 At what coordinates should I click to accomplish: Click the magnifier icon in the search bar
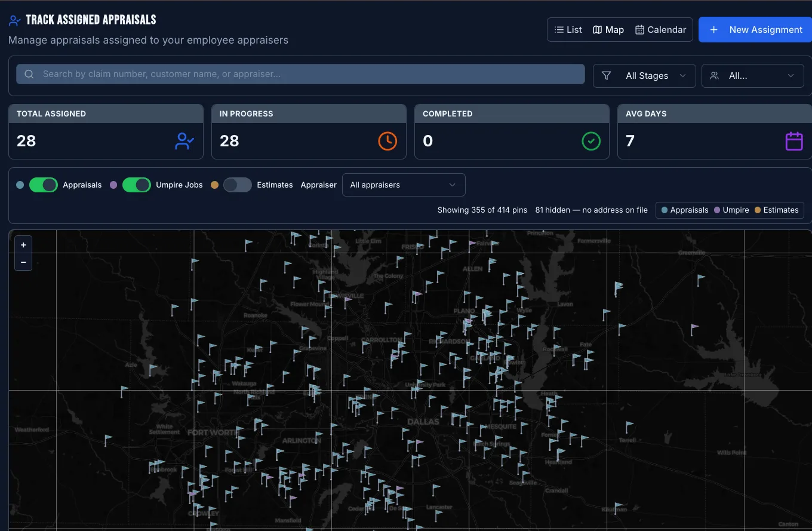click(29, 75)
